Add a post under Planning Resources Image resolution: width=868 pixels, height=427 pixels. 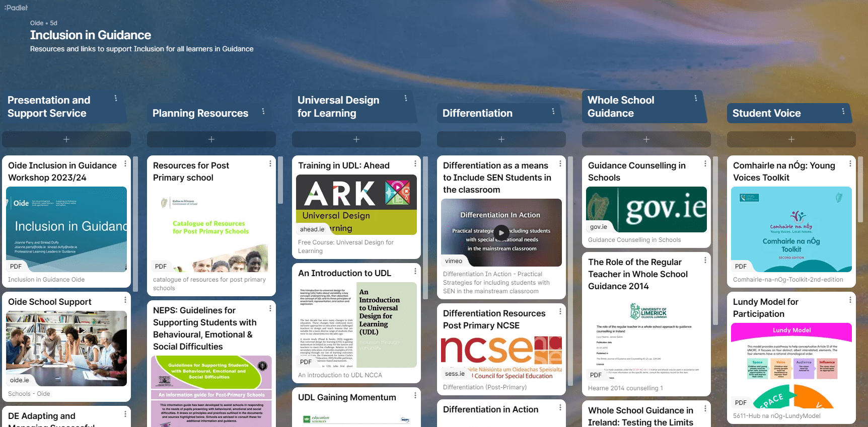point(211,139)
